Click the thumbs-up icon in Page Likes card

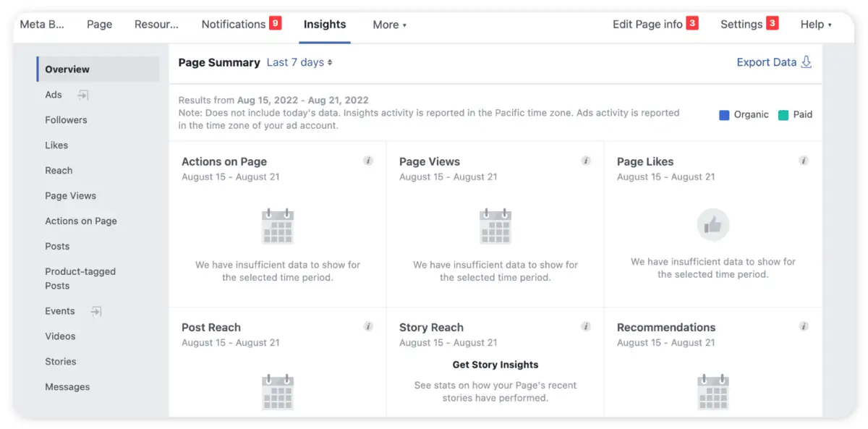(713, 225)
